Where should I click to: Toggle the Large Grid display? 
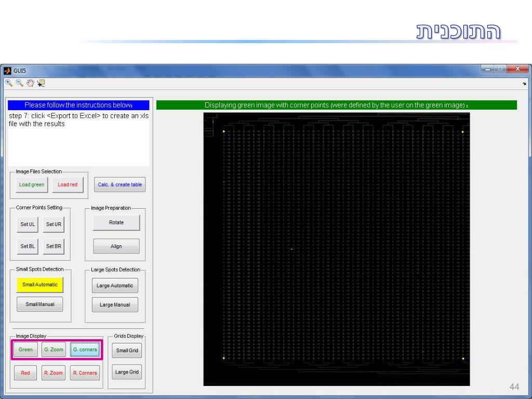point(127,372)
